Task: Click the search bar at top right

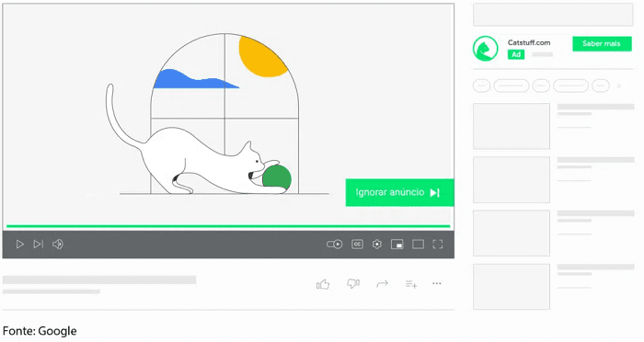Action: 553,15
